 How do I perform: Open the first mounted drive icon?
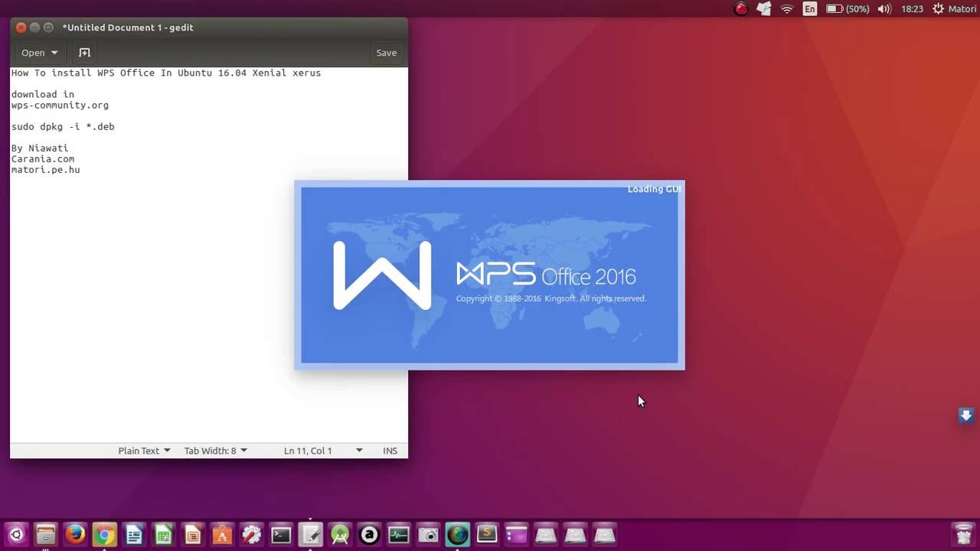[546, 534]
